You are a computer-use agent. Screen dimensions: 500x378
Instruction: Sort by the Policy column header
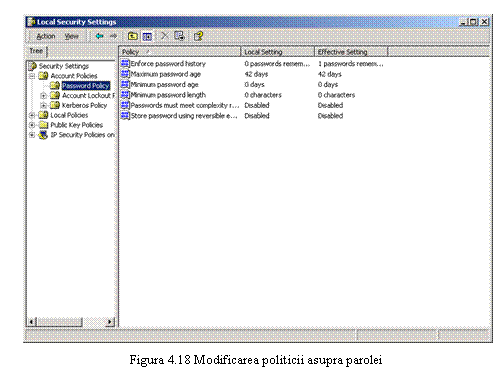(x=180, y=52)
